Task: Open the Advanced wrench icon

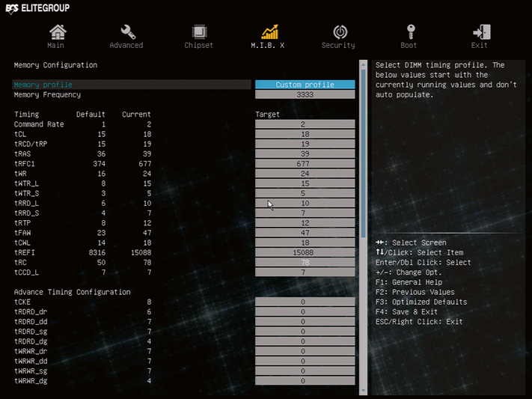Action: click(x=128, y=32)
